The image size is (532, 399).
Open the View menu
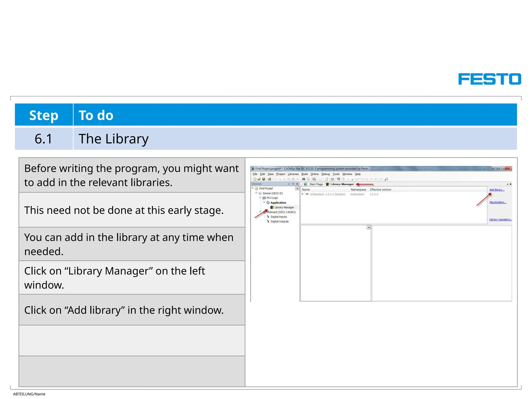[x=270, y=174]
